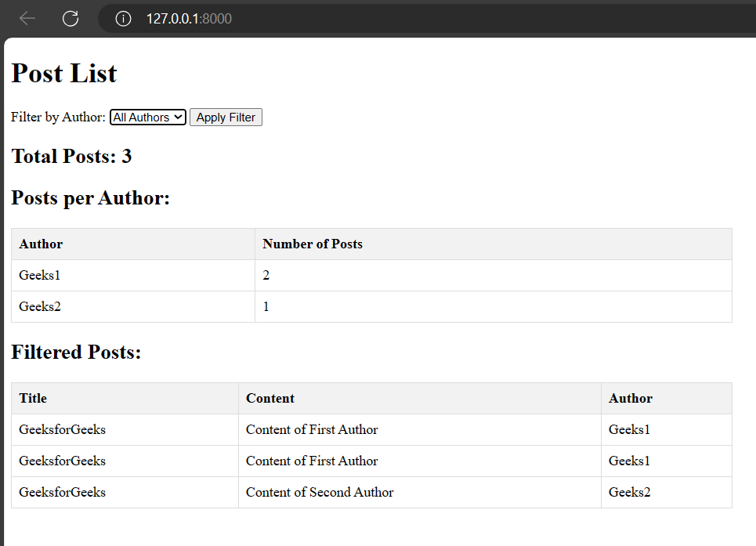This screenshot has width=756, height=546.
Task: Click the Post List heading
Action: (64, 74)
